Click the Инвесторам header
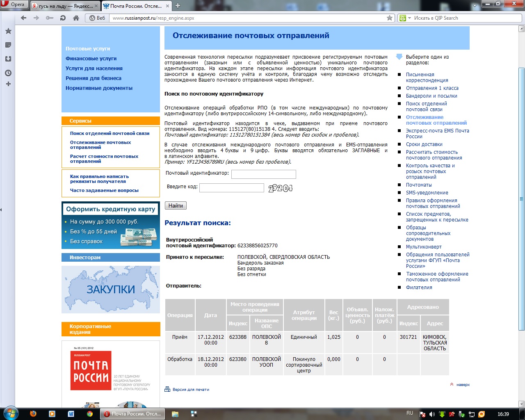The width and height of the screenshot is (525, 420). click(111, 257)
